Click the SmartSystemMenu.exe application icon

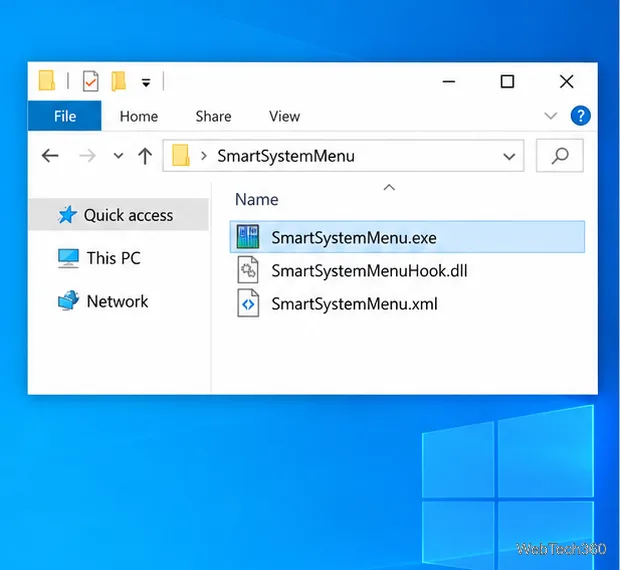click(248, 236)
